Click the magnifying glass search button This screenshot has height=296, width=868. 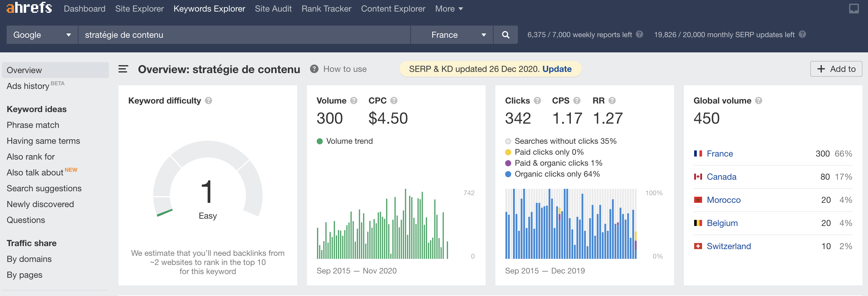(x=505, y=35)
